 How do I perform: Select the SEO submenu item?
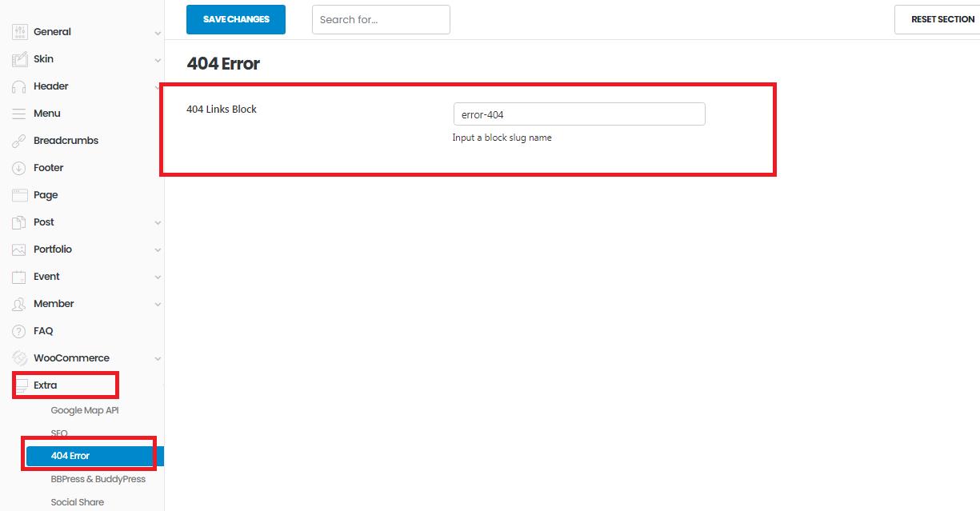point(59,433)
